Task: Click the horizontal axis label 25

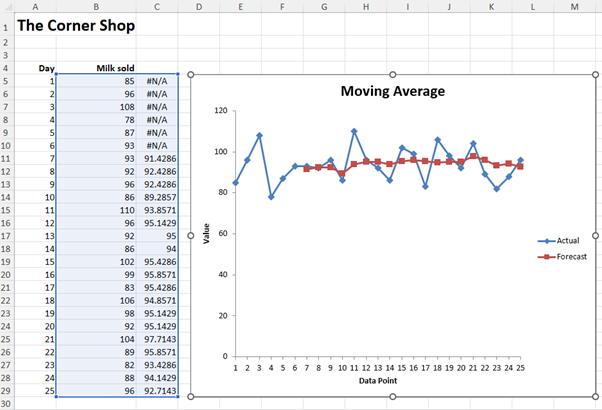Action: pos(520,368)
